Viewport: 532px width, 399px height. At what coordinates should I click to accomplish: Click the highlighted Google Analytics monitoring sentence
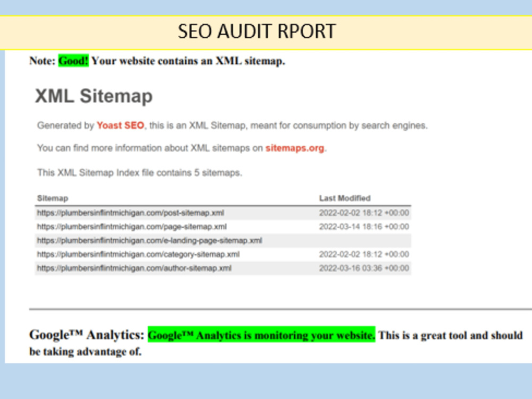click(262, 335)
